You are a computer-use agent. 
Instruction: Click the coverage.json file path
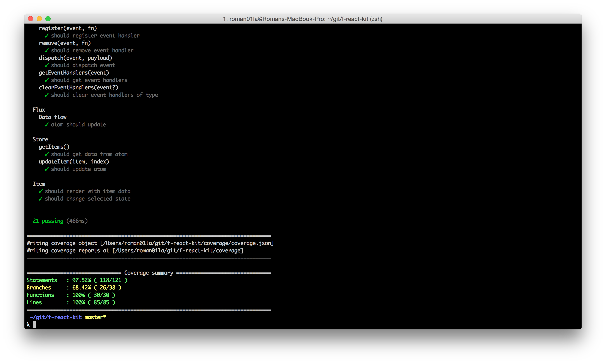(x=187, y=243)
